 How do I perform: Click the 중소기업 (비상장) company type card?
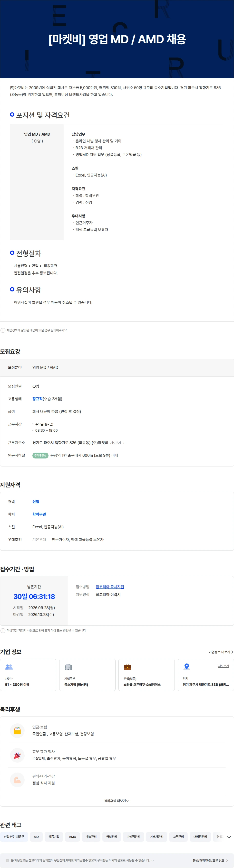tap(87, 675)
